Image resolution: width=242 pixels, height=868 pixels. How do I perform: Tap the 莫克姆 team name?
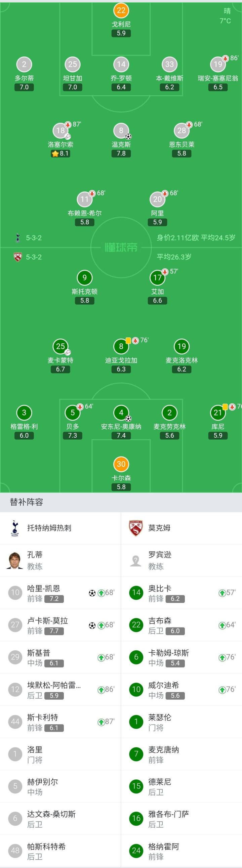click(159, 528)
